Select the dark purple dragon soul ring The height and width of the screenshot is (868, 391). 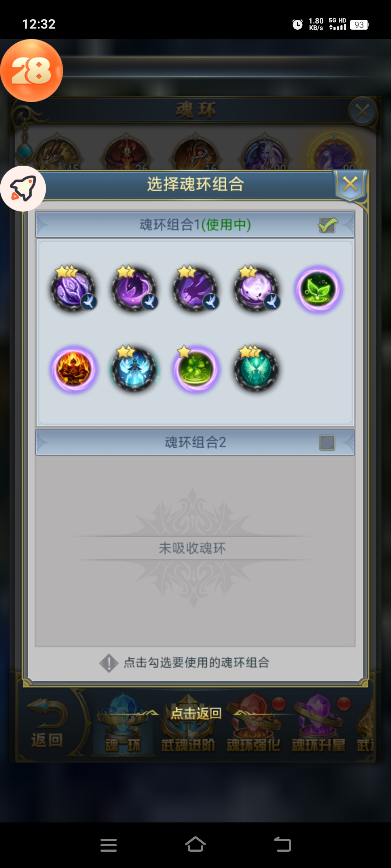click(x=196, y=289)
